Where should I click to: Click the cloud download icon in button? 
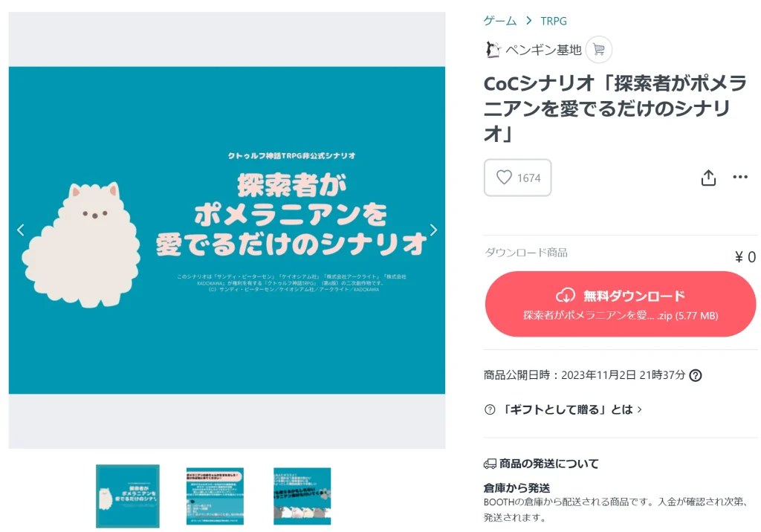pyautogui.click(x=566, y=295)
